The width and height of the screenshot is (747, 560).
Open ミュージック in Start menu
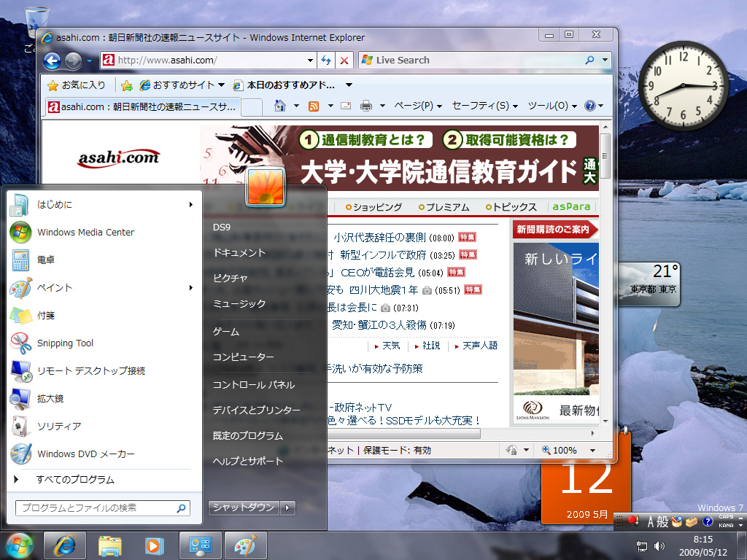coord(239,304)
